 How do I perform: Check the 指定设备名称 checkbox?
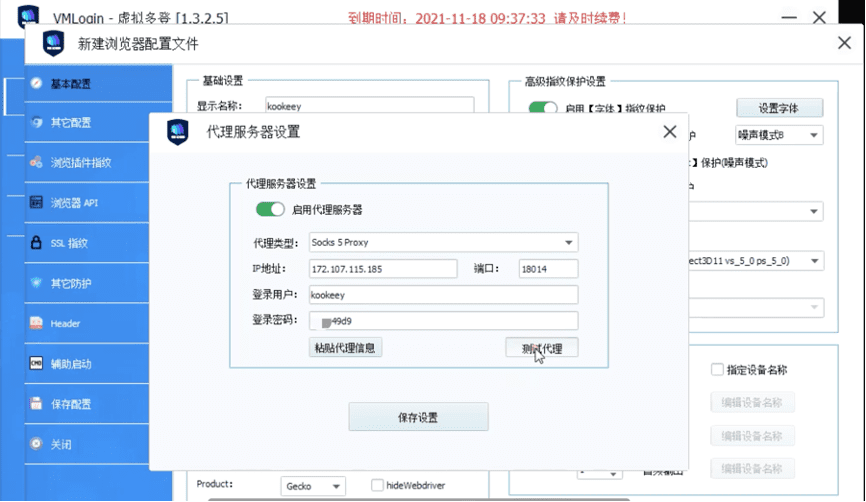click(x=717, y=369)
